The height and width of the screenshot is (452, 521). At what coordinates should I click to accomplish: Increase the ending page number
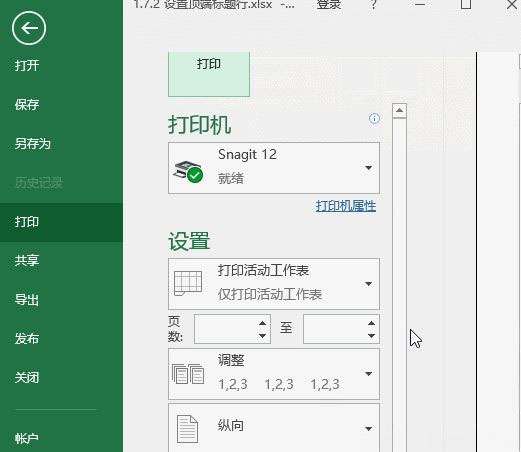point(371,323)
